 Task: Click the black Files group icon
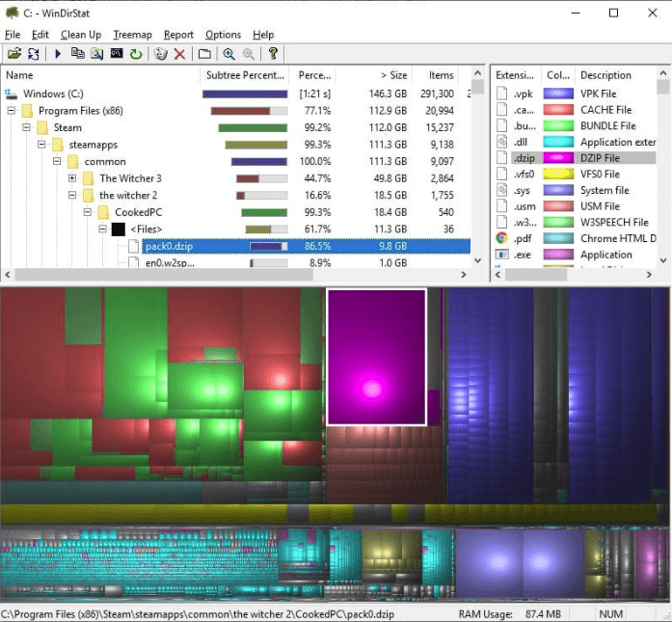tap(119, 230)
